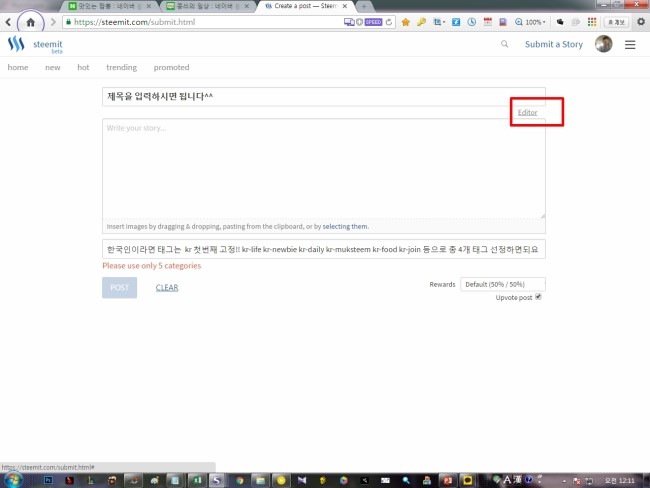The width and height of the screenshot is (650, 488).
Task: Switch to Editor mode link
Action: pos(527,112)
